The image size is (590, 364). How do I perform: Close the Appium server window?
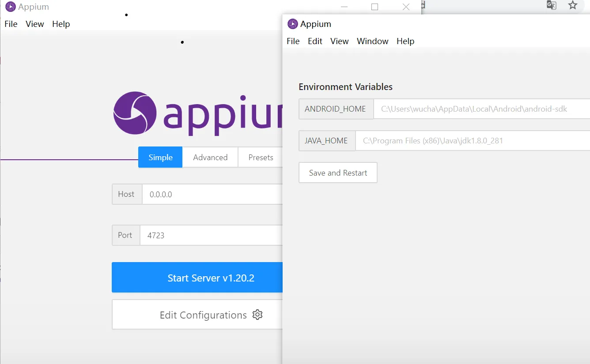pyautogui.click(x=406, y=7)
